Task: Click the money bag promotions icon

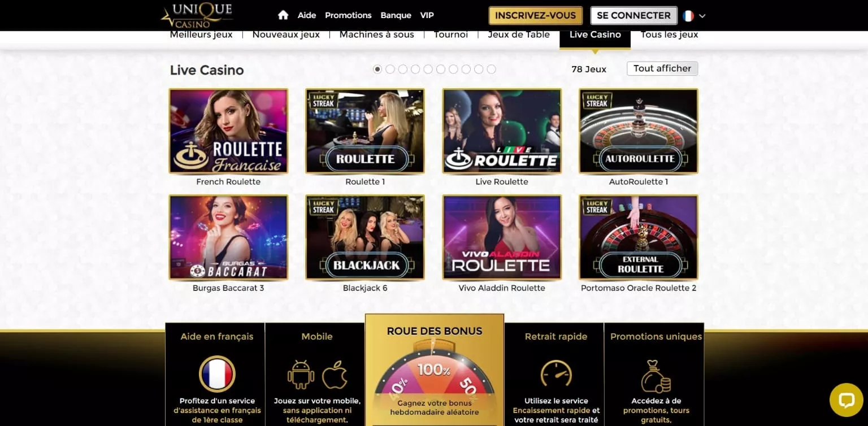Action: pos(656,376)
